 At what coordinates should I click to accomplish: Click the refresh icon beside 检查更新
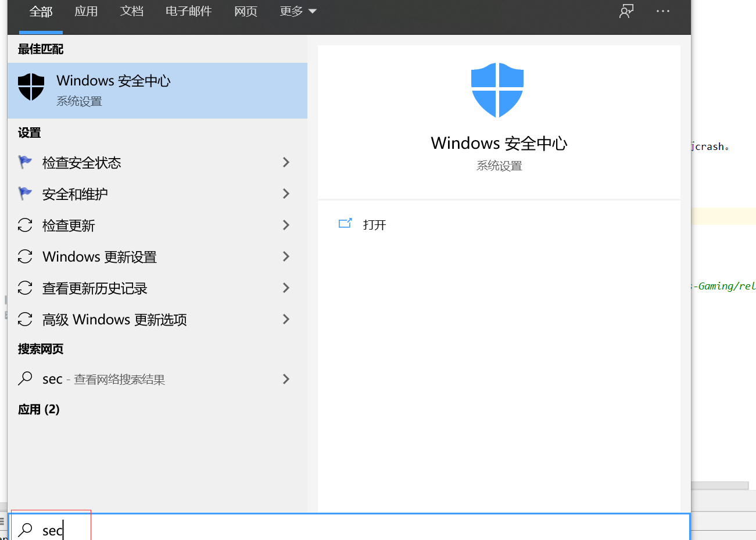pyautogui.click(x=25, y=225)
